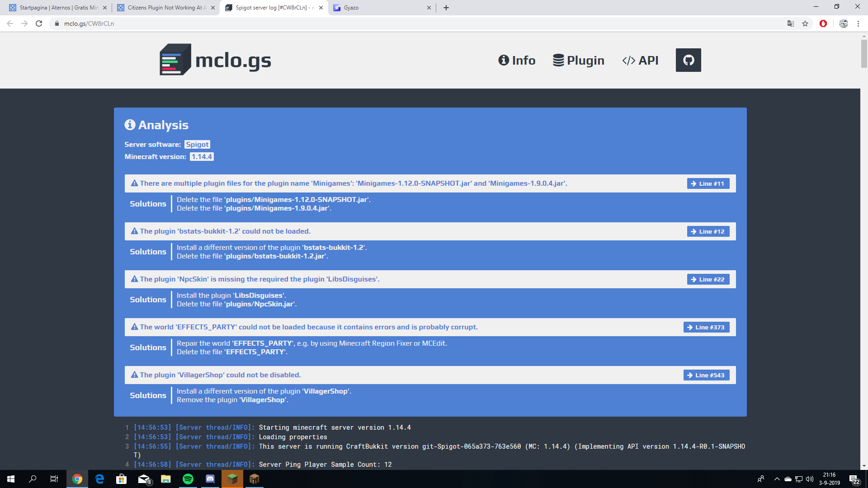The width and height of the screenshot is (868, 488).
Task: View site security lock info
Action: (57, 23)
